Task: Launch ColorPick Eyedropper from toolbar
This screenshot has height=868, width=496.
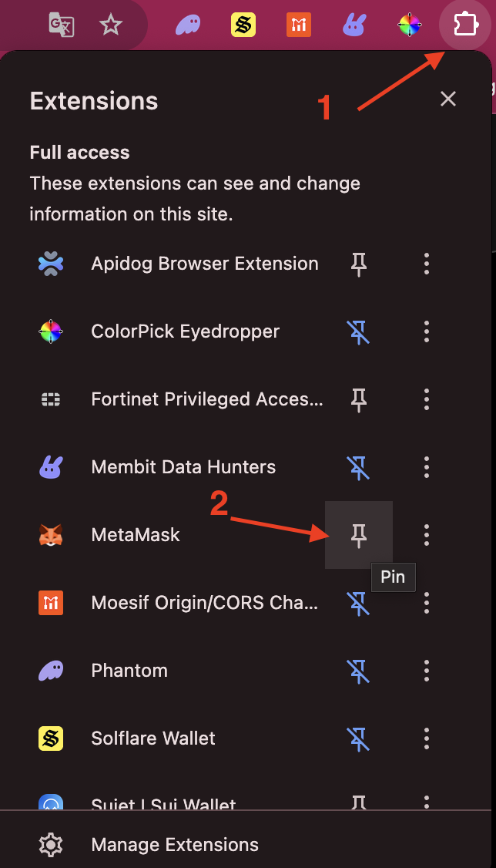Action: (x=409, y=25)
